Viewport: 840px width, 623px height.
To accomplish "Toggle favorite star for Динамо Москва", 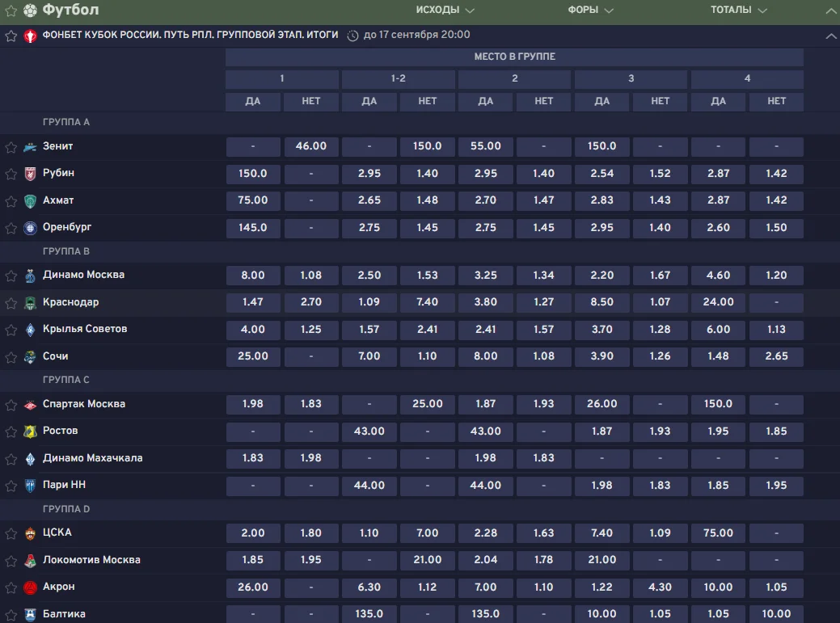I will [x=11, y=276].
